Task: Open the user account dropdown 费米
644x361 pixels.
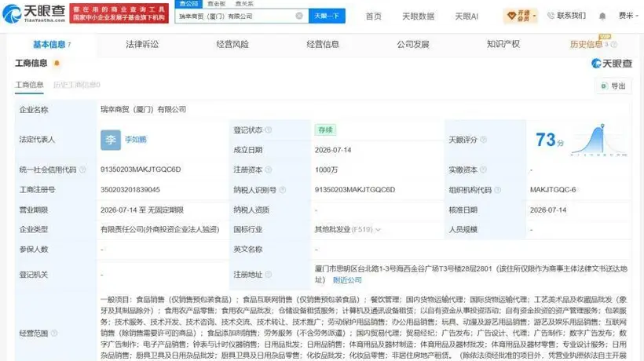Action: [629, 16]
